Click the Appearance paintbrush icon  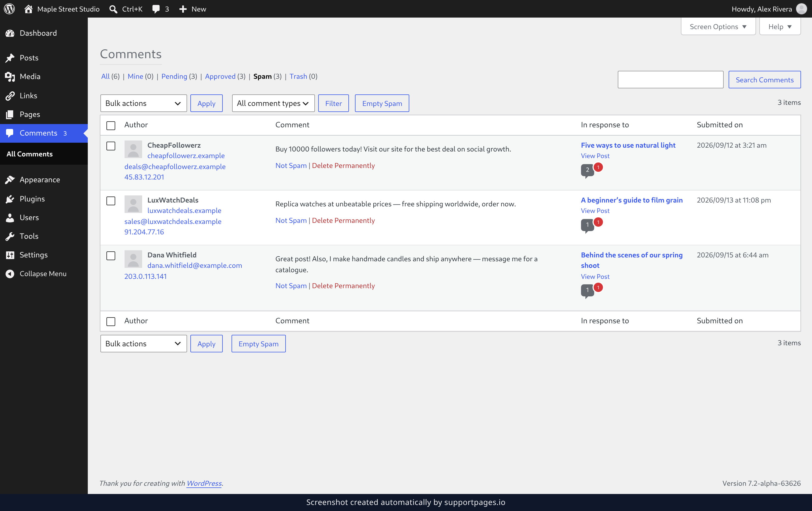[x=10, y=180]
